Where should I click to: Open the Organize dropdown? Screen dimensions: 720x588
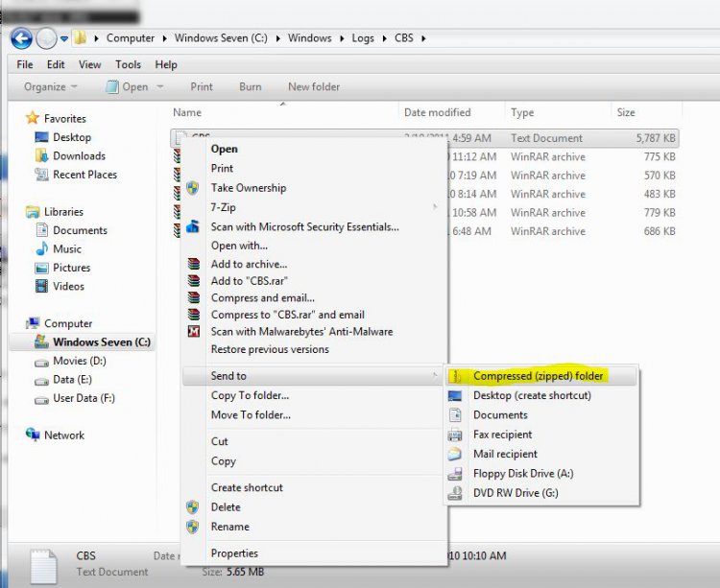click(51, 86)
